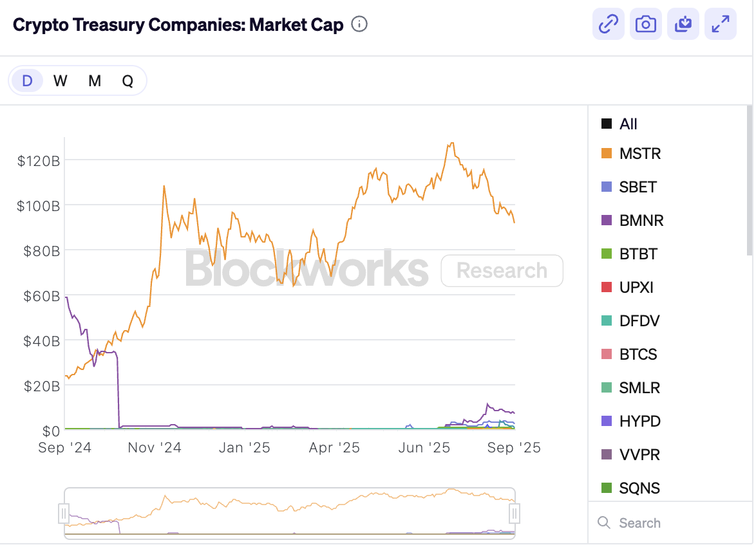Image resolution: width=756 pixels, height=547 pixels.
Task: Switch to quarterly (Q) interval
Action: coord(128,81)
